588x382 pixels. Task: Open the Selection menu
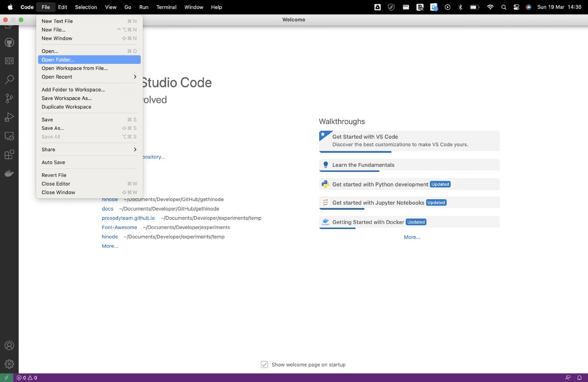(x=86, y=7)
